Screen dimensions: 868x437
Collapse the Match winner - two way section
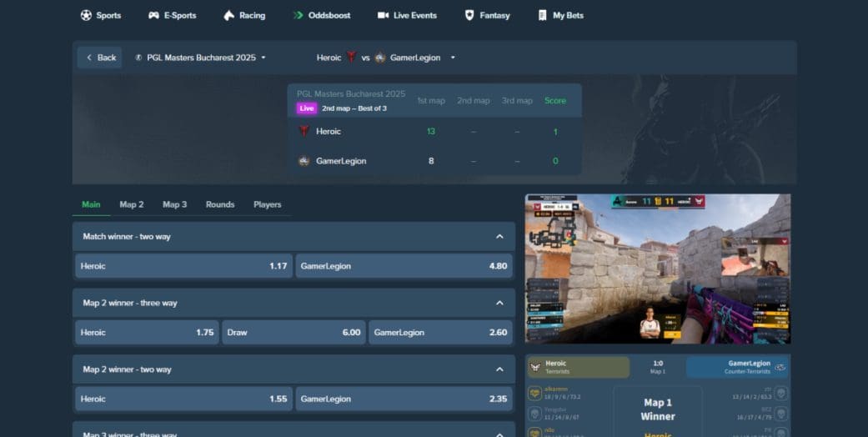coord(499,237)
